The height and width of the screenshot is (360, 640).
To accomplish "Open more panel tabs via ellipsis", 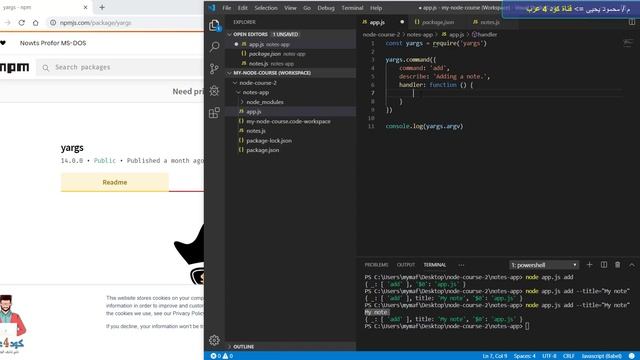I will click(461, 265).
